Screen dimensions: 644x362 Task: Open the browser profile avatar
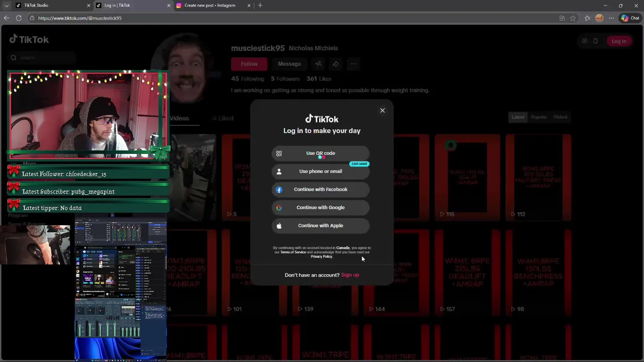coord(599,18)
